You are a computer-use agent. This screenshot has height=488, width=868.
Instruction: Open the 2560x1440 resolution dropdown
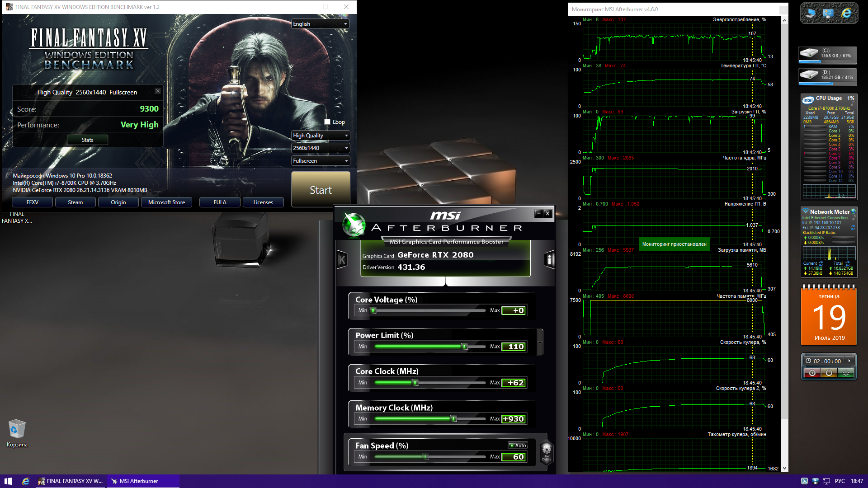tap(320, 148)
